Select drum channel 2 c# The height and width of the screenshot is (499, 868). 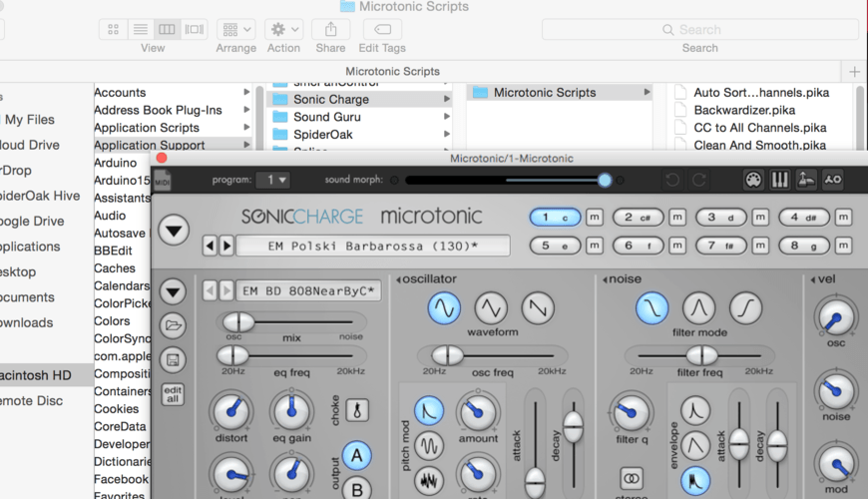639,218
